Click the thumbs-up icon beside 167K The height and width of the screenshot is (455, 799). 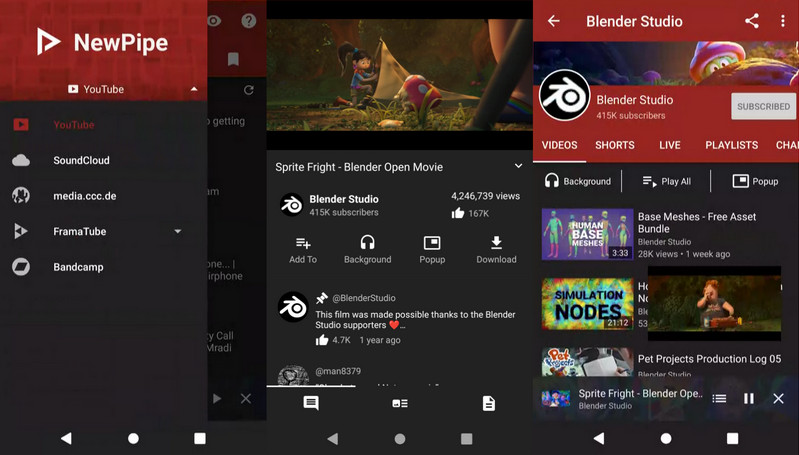(x=458, y=213)
